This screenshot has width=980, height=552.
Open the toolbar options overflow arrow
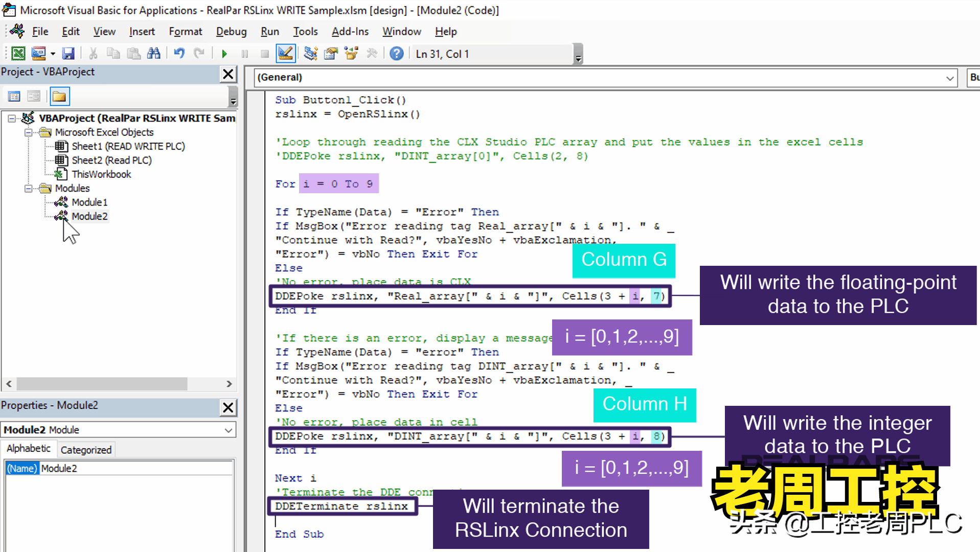[578, 54]
